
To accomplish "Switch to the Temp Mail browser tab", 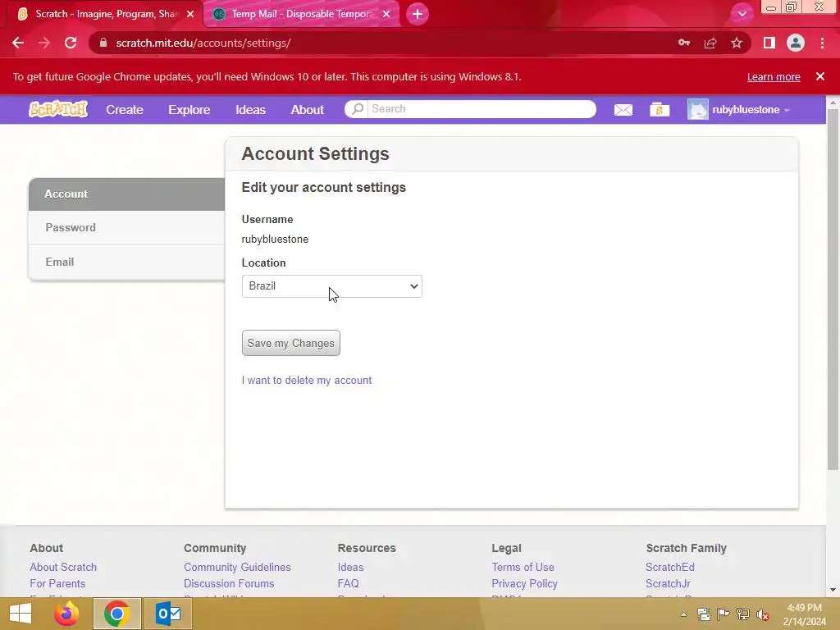I will tap(300, 14).
